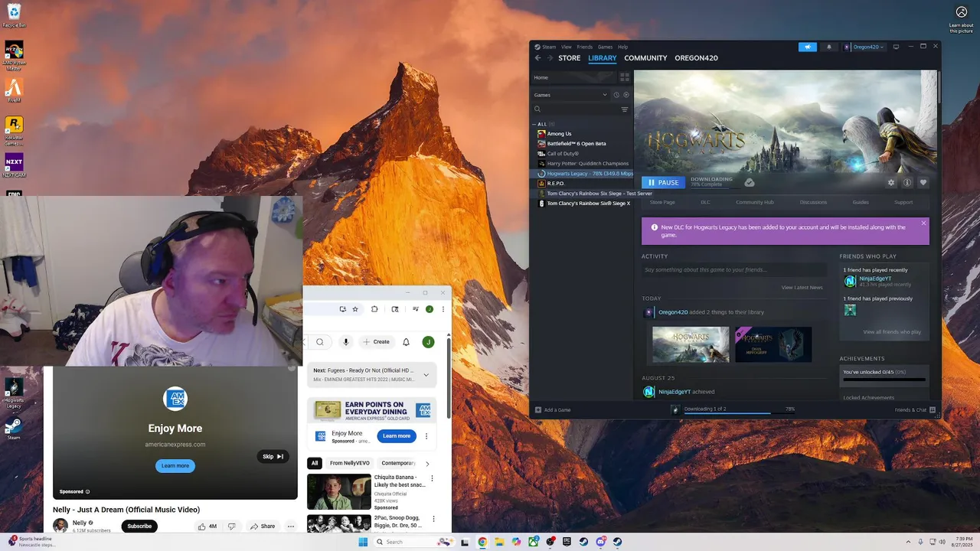The image size is (980, 551).
Task: Open Steam notifications bell
Action: point(828,47)
